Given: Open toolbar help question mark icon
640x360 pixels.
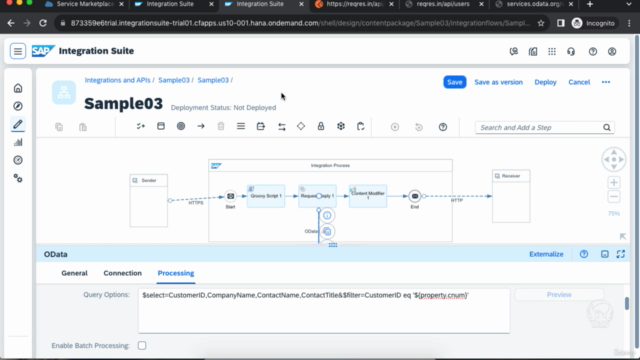Looking at the screenshot, I should point(443,127).
